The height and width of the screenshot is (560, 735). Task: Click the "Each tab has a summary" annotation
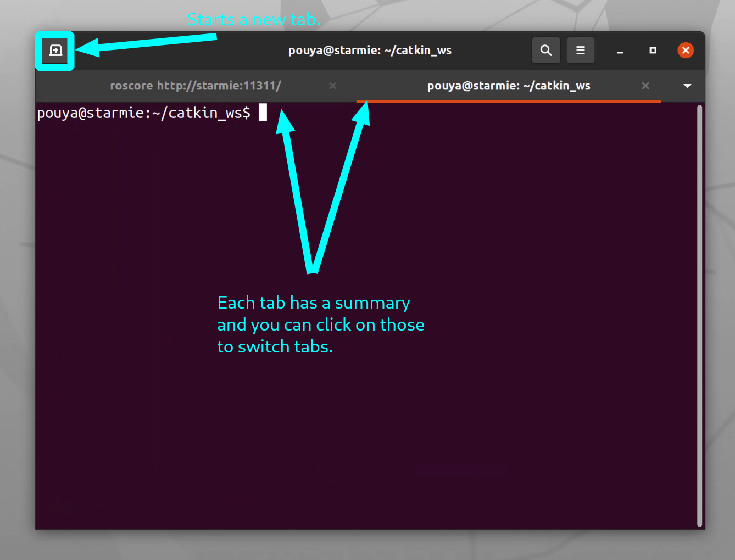pyautogui.click(x=314, y=303)
